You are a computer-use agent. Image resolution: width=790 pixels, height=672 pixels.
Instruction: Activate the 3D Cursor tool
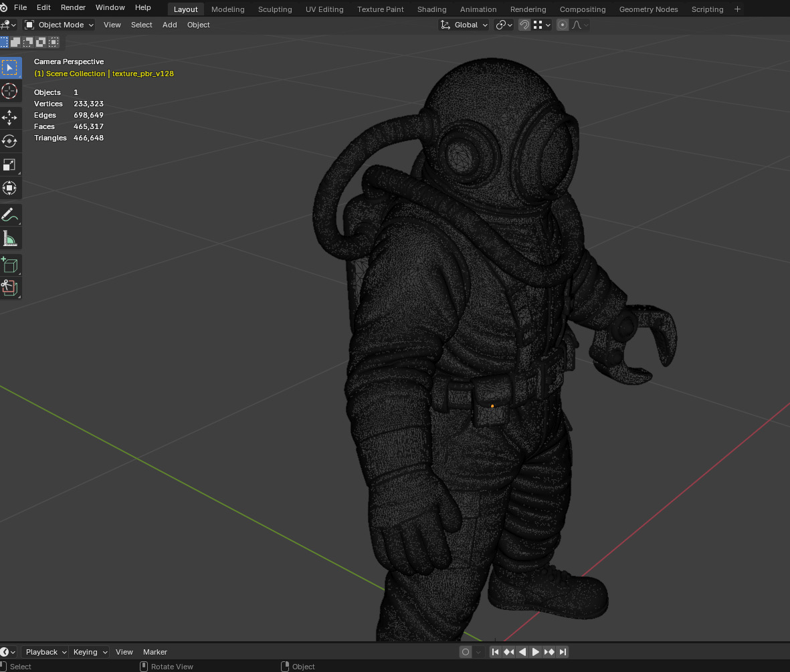coord(10,91)
